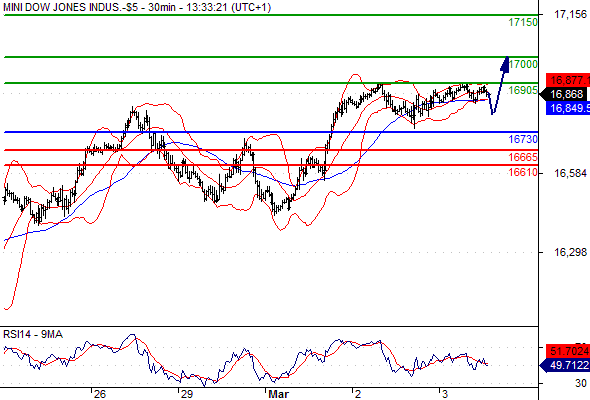Select the 3 date axis marker
The height and width of the screenshot is (400, 590).
[445, 394]
